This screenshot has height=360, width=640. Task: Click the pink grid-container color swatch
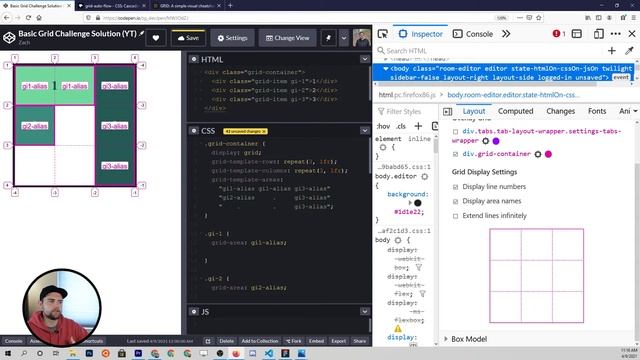pyautogui.click(x=548, y=154)
